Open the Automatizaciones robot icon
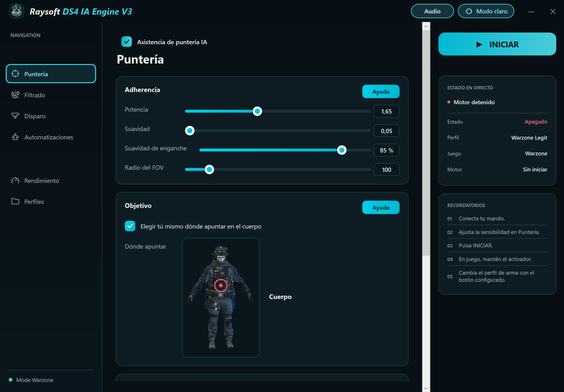This screenshot has width=564, height=392. (x=15, y=137)
